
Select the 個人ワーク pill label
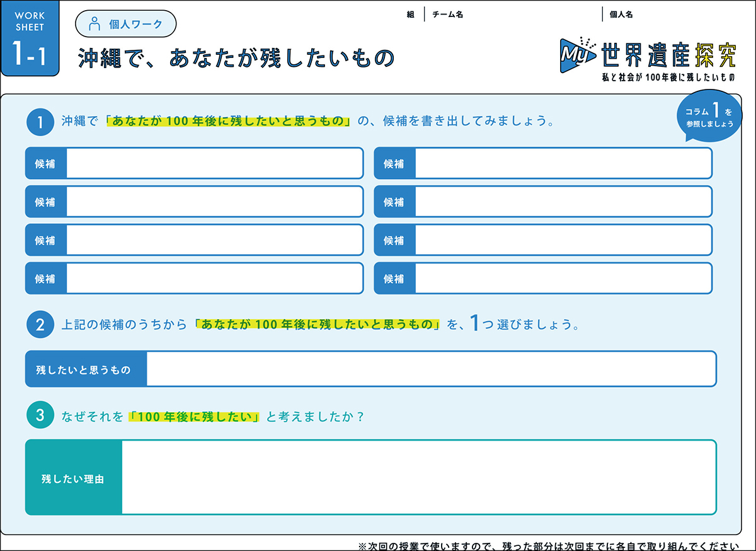click(125, 25)
